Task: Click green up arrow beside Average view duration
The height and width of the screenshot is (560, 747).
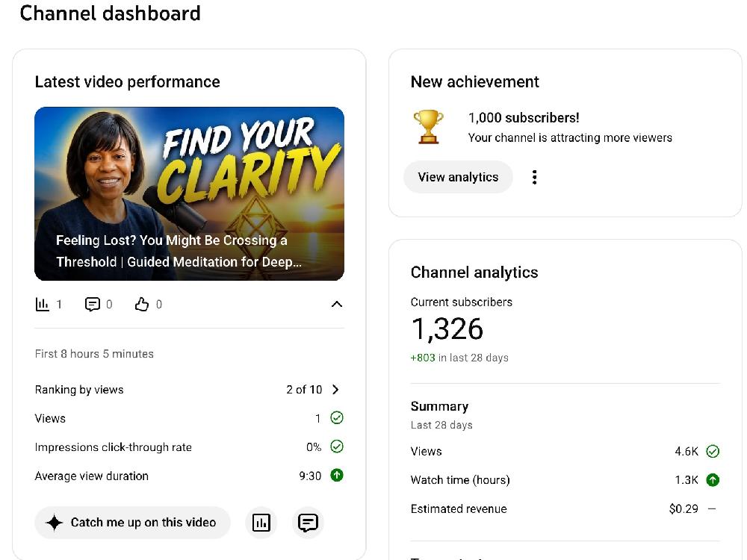Action: pos(337,475)
